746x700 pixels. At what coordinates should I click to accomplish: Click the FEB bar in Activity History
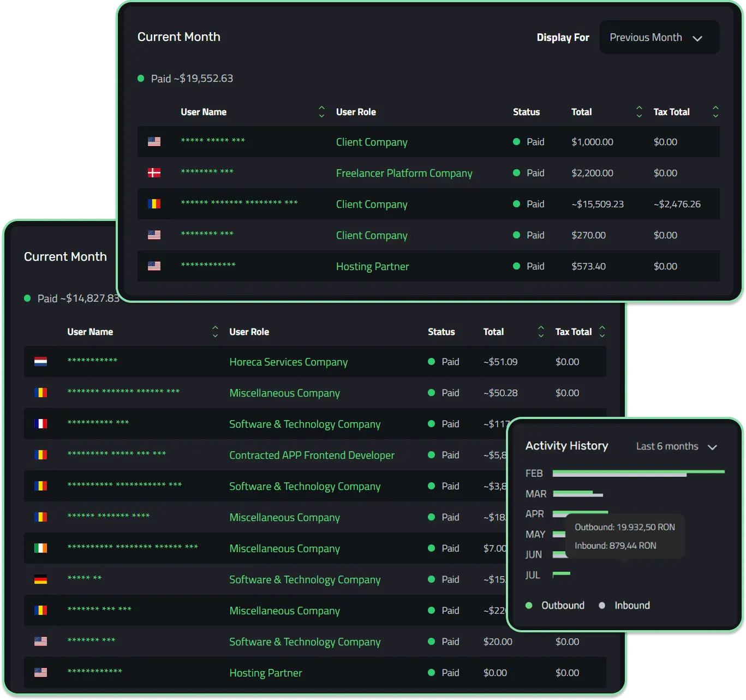click(x=638, y=473)
